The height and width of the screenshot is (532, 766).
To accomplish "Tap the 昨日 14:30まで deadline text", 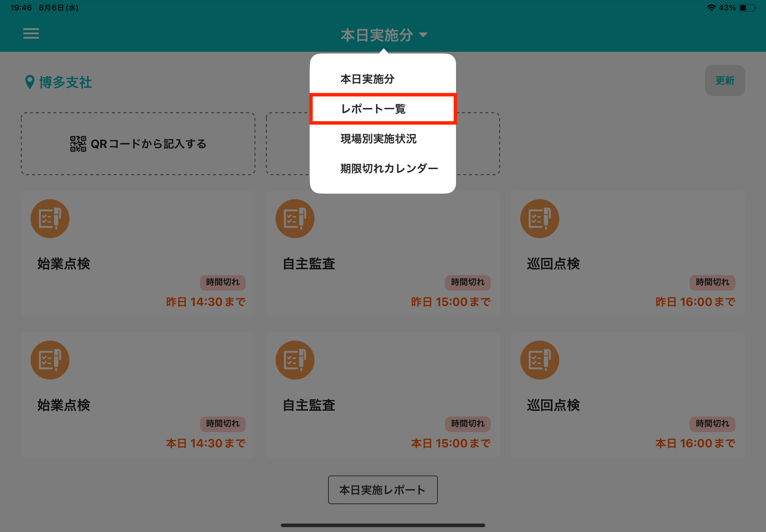I will [206, 302].
